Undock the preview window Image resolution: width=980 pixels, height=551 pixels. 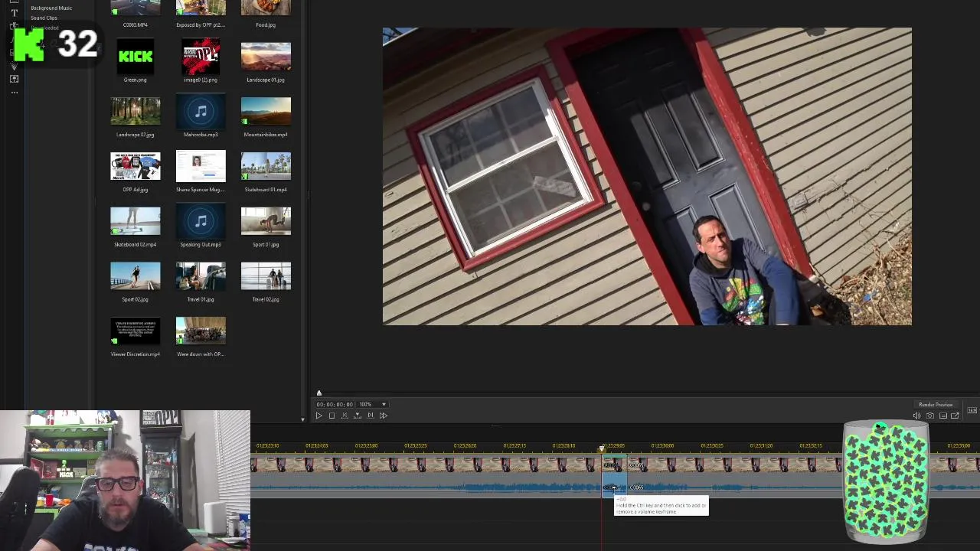coord(955,416)
